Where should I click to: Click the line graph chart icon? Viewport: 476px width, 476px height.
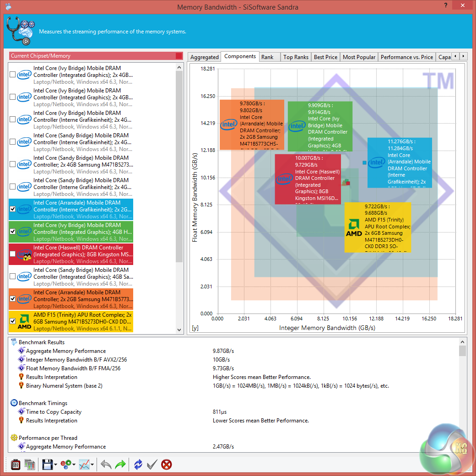(x=84, y=465)
